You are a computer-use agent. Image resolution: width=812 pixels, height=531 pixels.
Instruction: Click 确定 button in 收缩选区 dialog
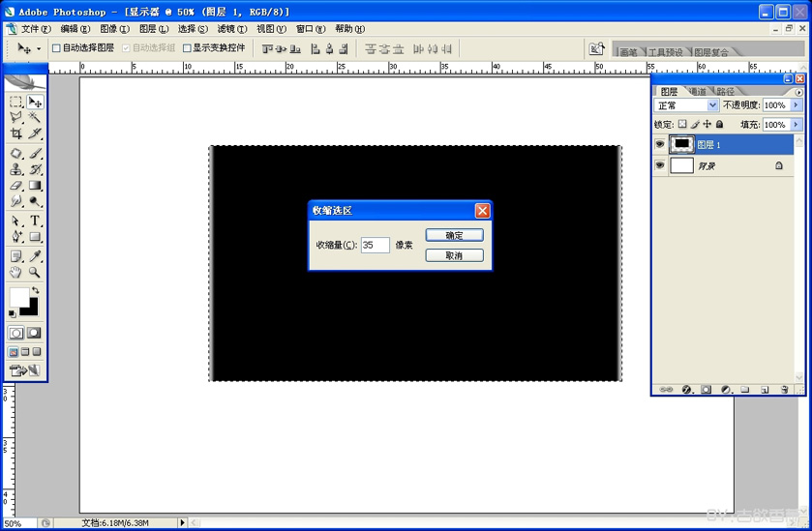point(455,235)
